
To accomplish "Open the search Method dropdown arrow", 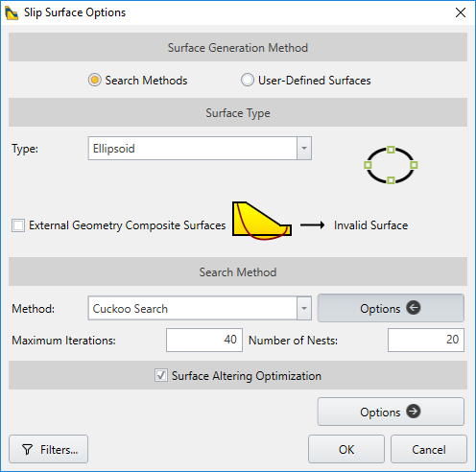I will [x=304, y=308].
